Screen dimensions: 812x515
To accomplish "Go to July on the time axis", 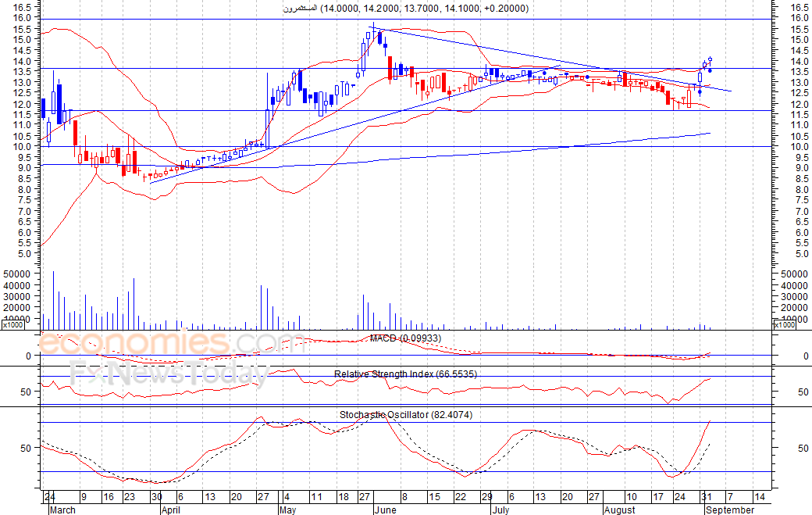I will tap(500, 510).
